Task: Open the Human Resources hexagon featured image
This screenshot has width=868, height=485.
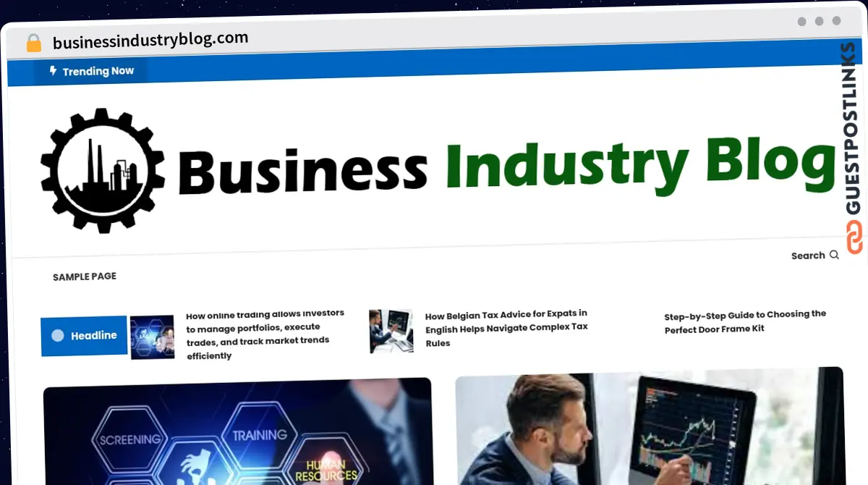Action: (x=237, y=431)
